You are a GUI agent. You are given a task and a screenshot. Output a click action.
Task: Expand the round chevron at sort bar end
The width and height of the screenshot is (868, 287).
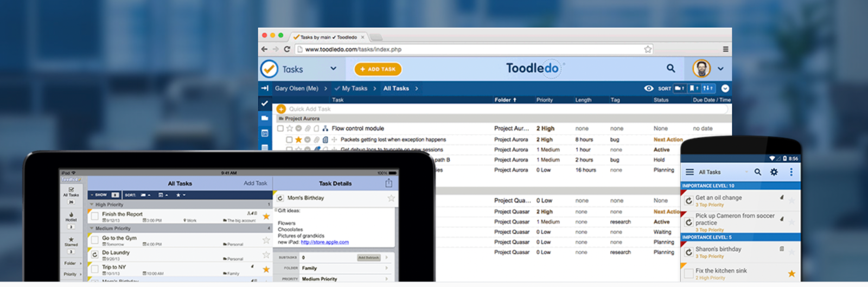[725, 88]
